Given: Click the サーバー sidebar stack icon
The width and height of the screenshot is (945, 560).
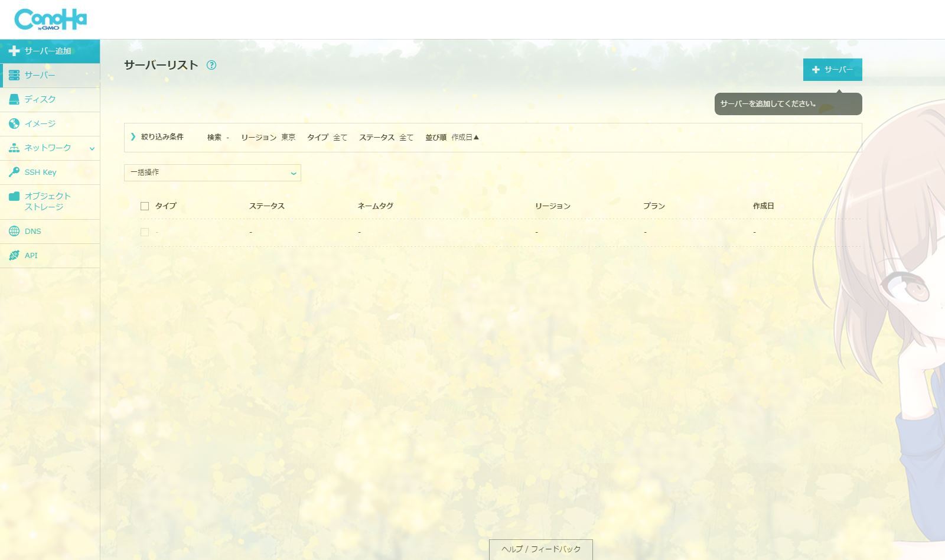Looking at the screenshot, I should pos(14,75).
